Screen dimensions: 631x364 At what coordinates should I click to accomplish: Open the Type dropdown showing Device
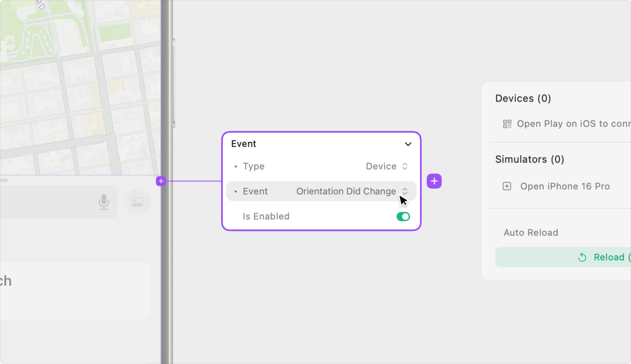click(387, 166)
